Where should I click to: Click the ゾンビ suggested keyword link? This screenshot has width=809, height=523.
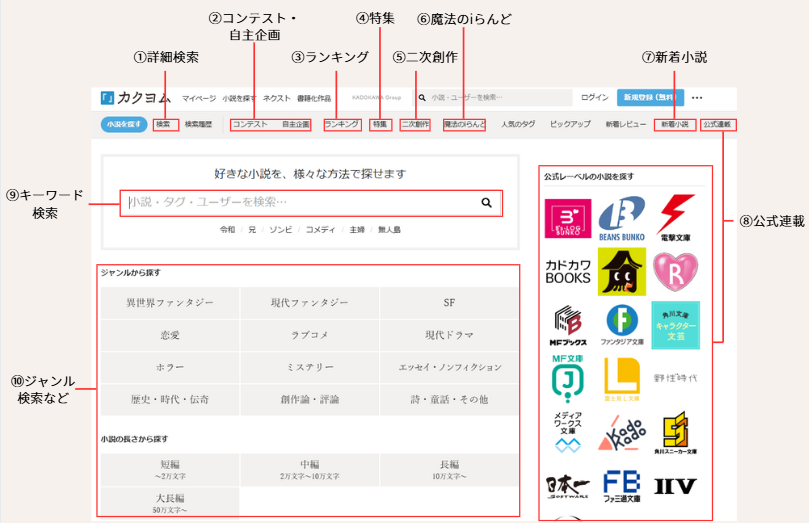[282, 229]
